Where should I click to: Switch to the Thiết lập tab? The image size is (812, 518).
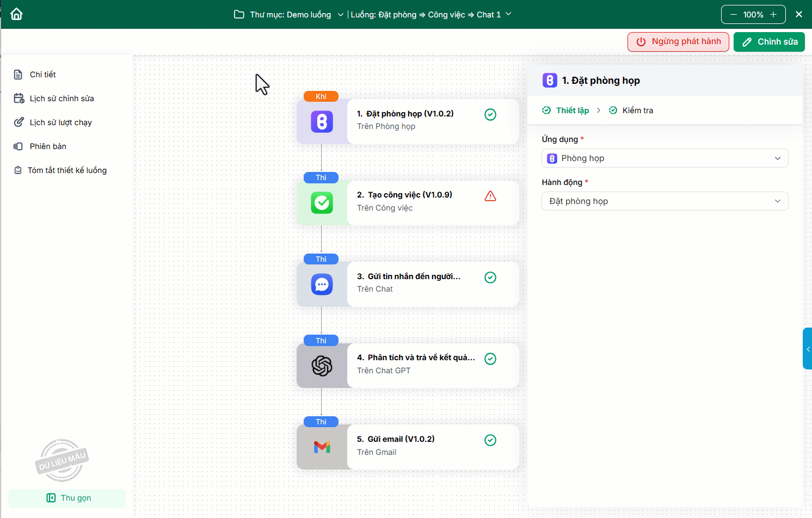click(x=566, y=110)
